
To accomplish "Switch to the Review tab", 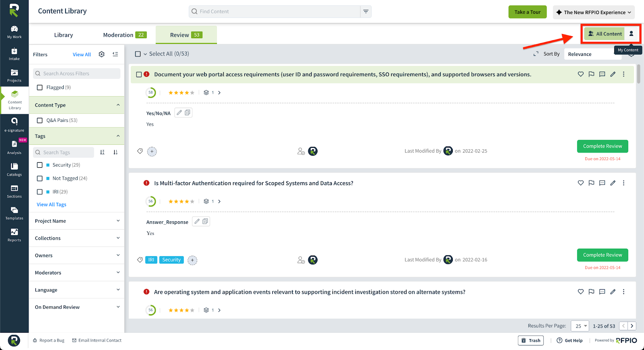I will point(186,35).
